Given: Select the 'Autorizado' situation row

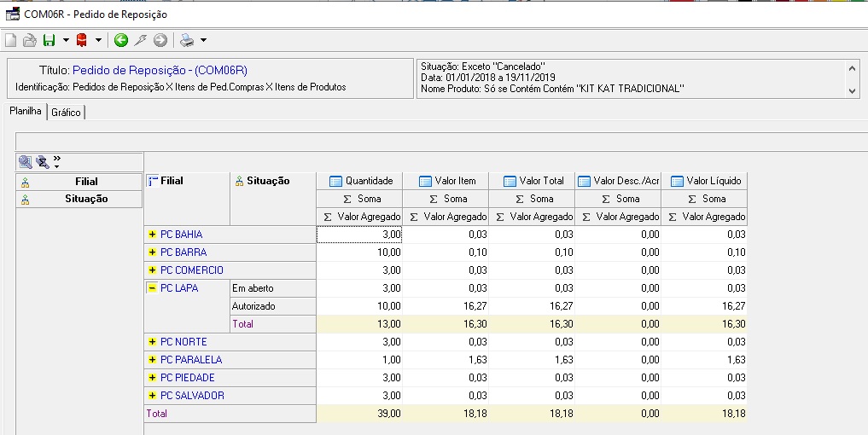Looking at the screenshot, I should coord(273,306).
